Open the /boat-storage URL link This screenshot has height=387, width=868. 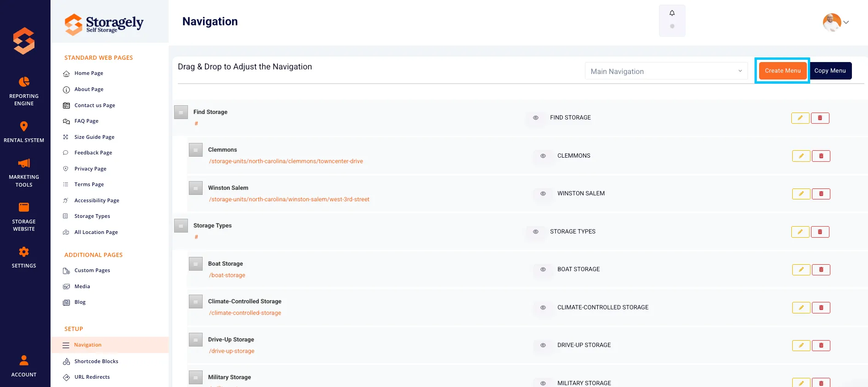coord(227,275)
